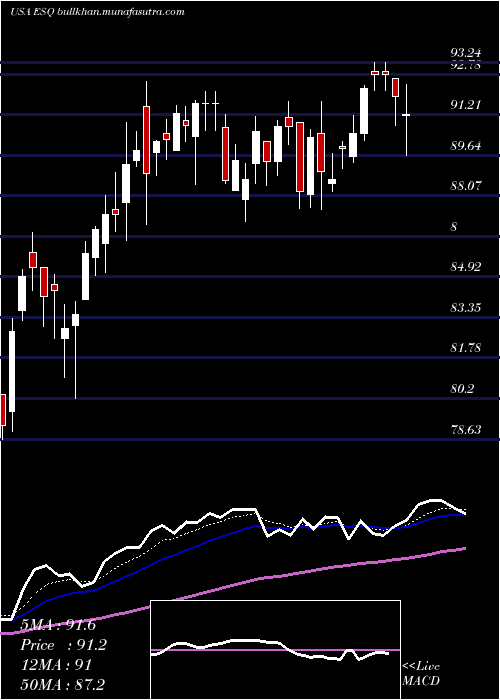Click the 5MA : 91.6 readout
The width and height of the screenshot is (500, 700).
[58, 625]
